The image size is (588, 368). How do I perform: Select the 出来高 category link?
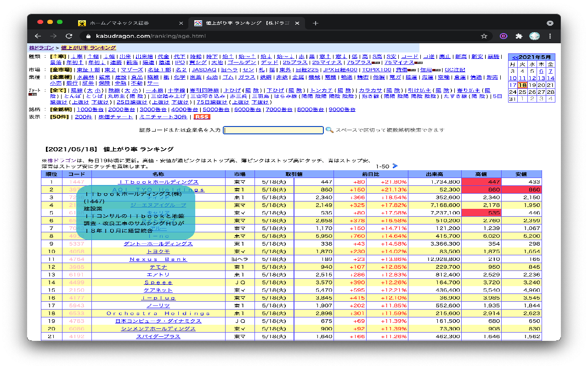coord(125,56)
